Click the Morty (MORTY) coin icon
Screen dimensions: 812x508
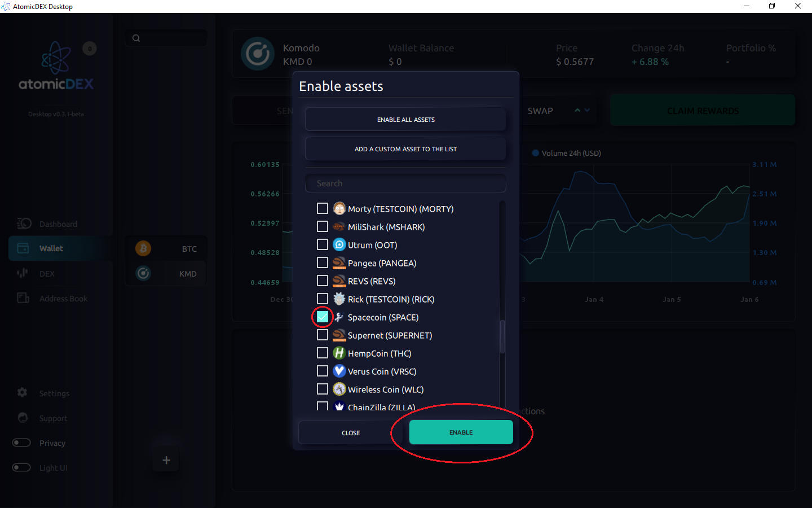click(339, 209)
